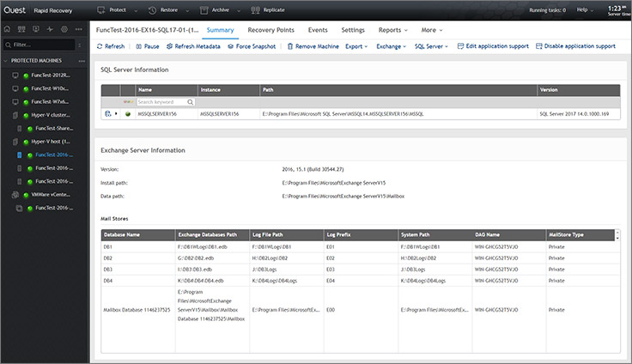Click the Replicate icon in top bar
This screenshot has width=632, height=364.
tap(255, 10)
